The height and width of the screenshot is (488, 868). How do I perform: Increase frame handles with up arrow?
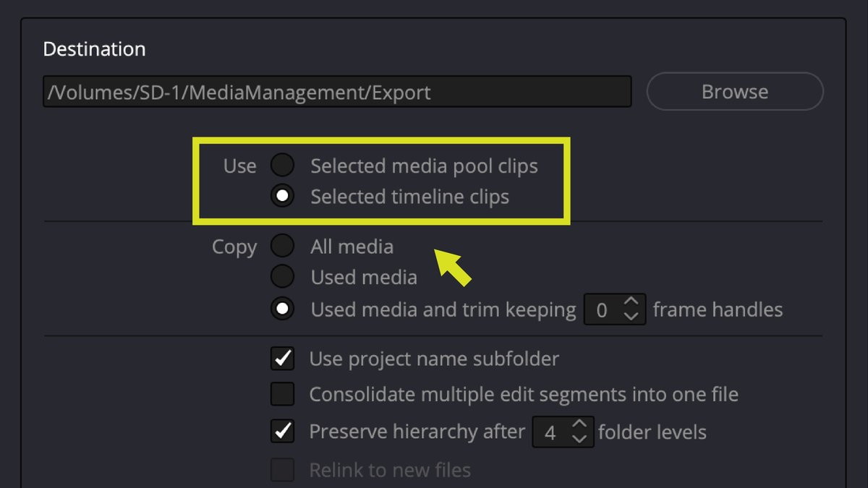[631, 302]
